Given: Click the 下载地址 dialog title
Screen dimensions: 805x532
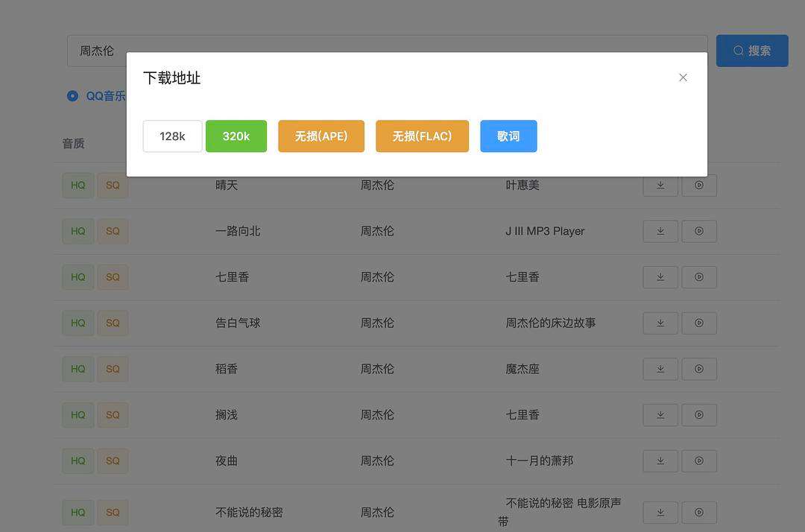Looking at the screenshot, I should [171, 78].
